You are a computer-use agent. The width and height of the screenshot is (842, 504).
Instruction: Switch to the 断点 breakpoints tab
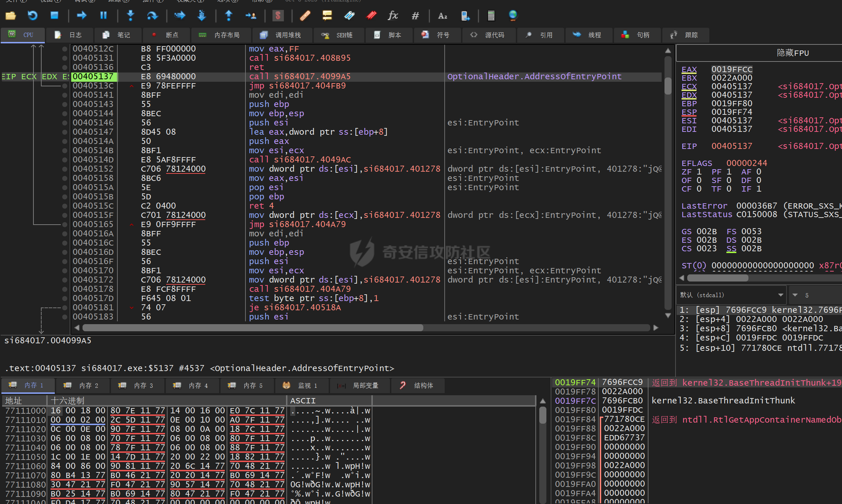pyautogui.click(x=166, y=35)
